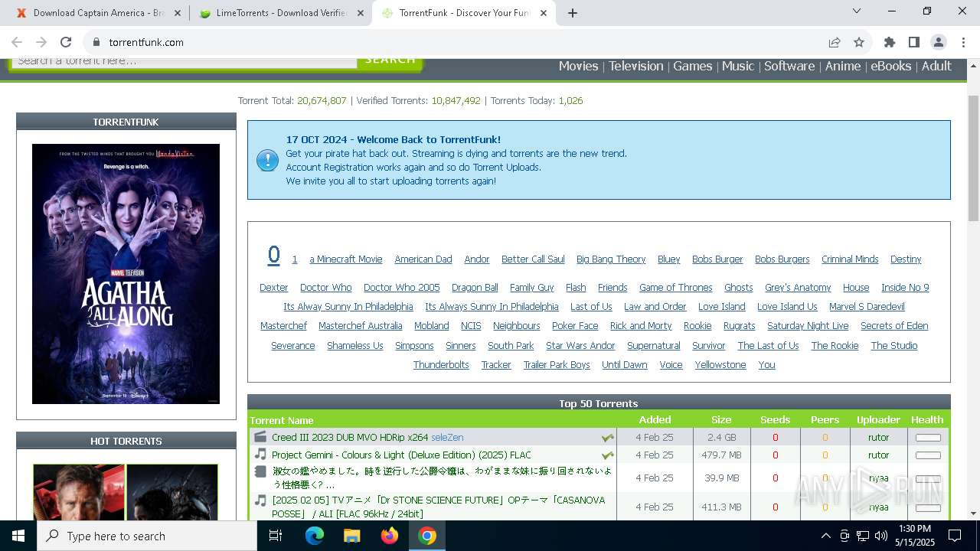Reload the torrentfunk.com page
The width and height of the screenshot is (980, 551).
coord(66,42)
